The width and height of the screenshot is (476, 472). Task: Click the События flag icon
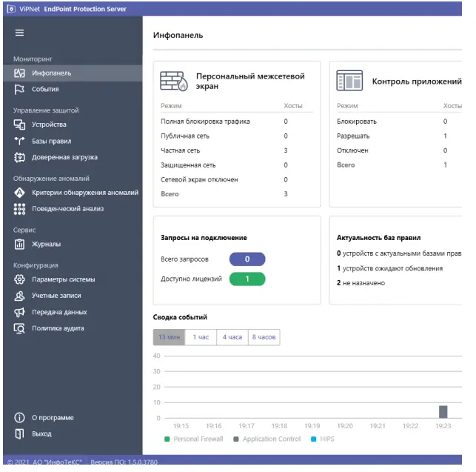pyautogui.click(x=20, y=90)
